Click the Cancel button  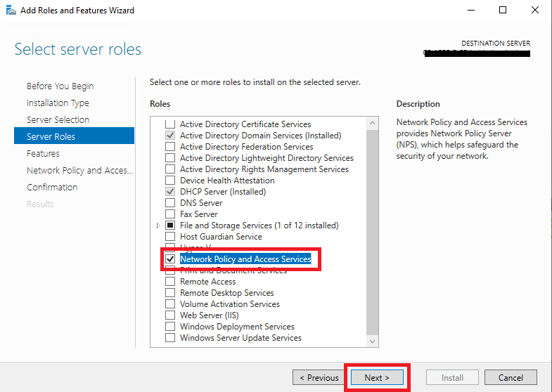tap(511, 377)
